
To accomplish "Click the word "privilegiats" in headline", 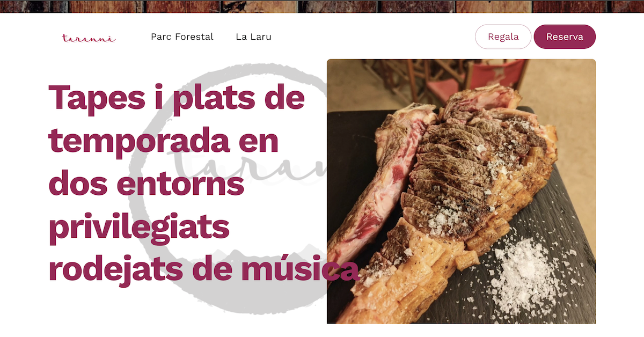I will 139,229.
